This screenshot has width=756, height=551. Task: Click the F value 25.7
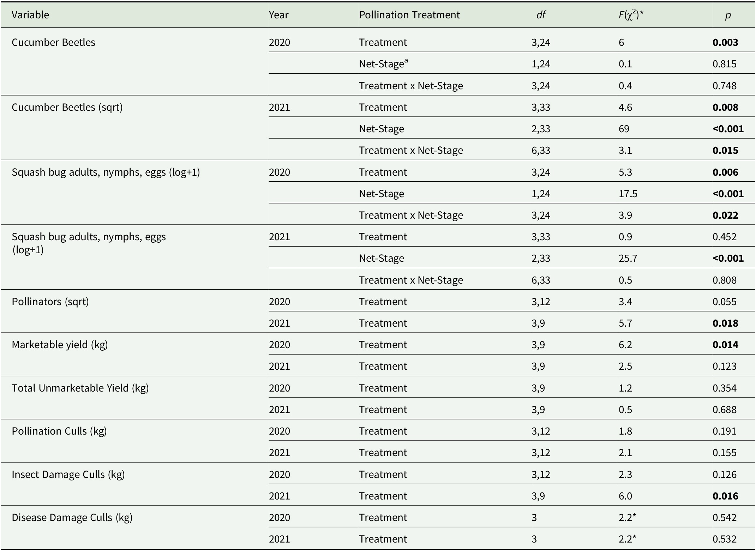tap(628, 258)
